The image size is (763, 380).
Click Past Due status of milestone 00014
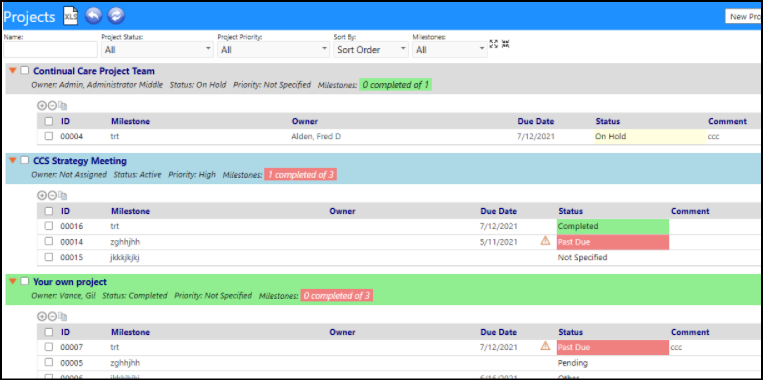(613, 242)
